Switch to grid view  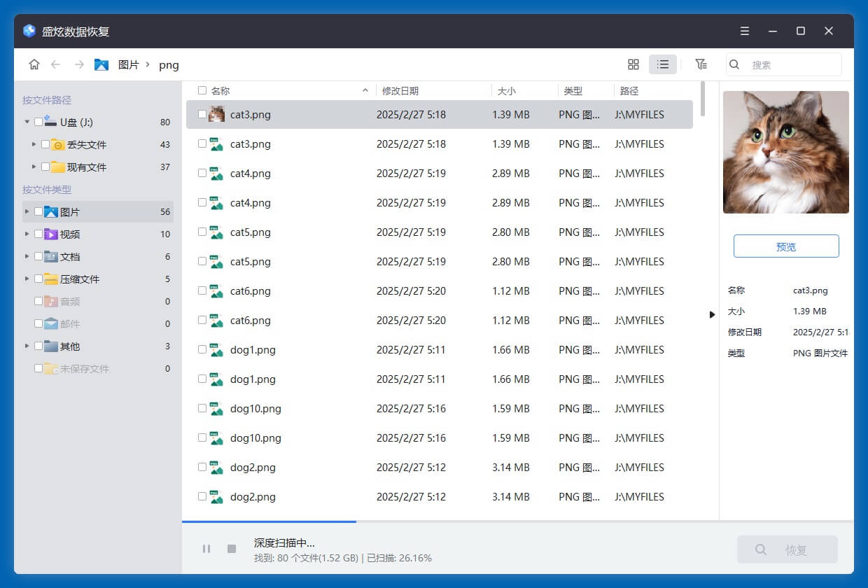(633, 64)
